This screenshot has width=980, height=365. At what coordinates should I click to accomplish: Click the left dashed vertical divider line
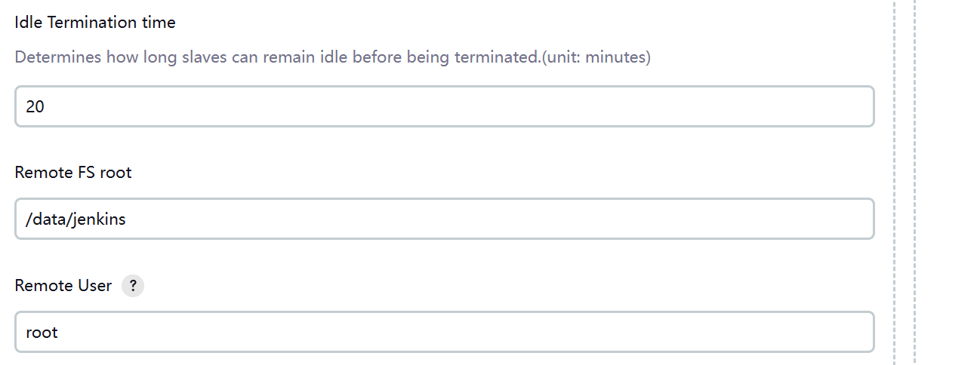tap(895, 181)
